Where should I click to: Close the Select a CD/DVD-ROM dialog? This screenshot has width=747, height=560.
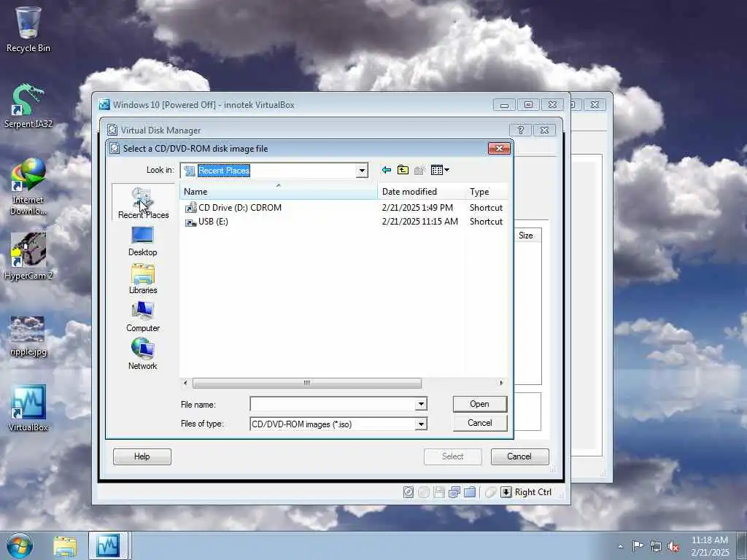click(x=499, y=149)
